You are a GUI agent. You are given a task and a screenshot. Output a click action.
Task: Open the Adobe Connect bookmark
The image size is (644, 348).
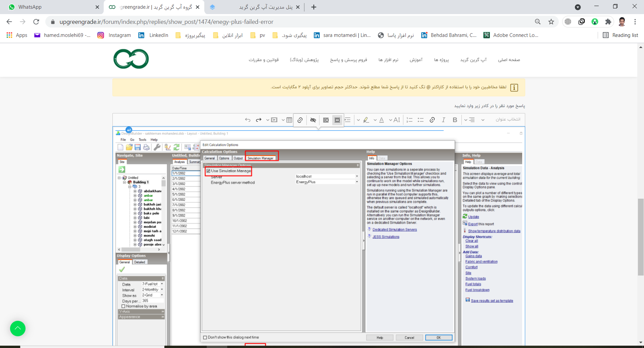(x=511, y=35)
